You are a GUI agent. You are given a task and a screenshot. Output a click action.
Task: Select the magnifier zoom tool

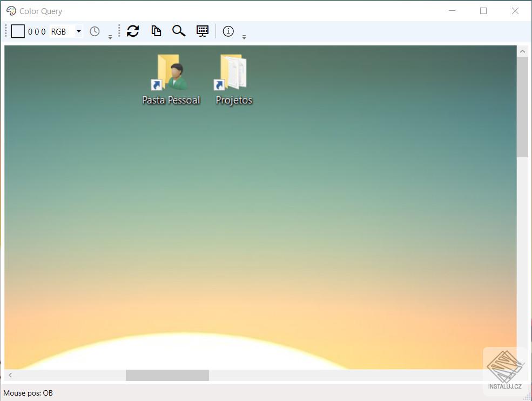click(x=179, y=31)
